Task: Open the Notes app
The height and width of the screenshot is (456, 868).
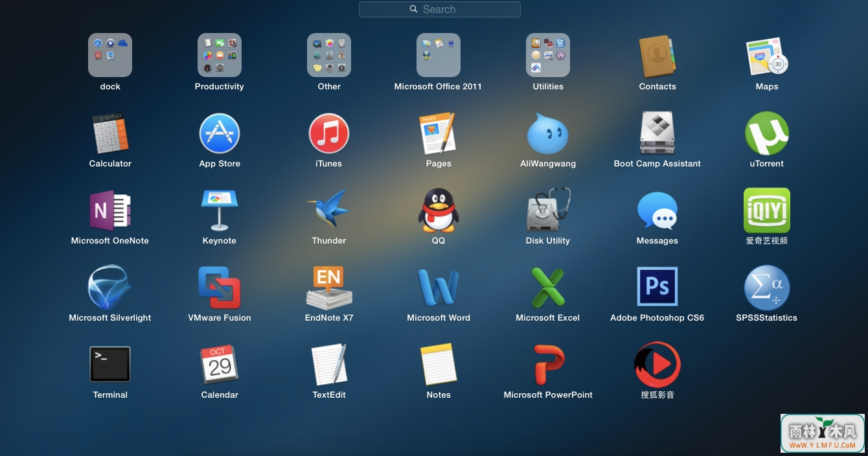Action: coord(439,365)
